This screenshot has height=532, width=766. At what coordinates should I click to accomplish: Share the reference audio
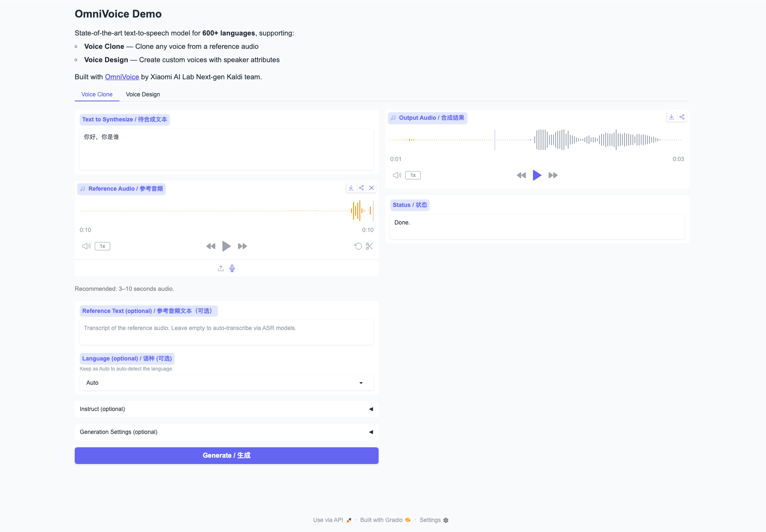[362, 188]
